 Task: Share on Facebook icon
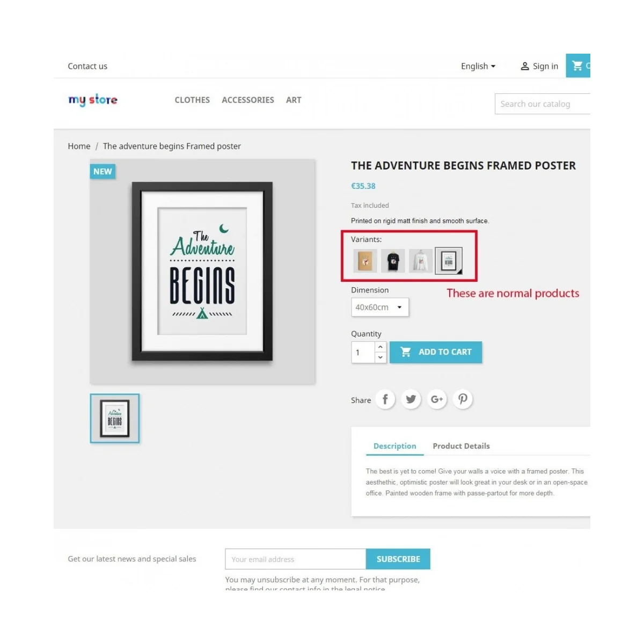point(385,399)
